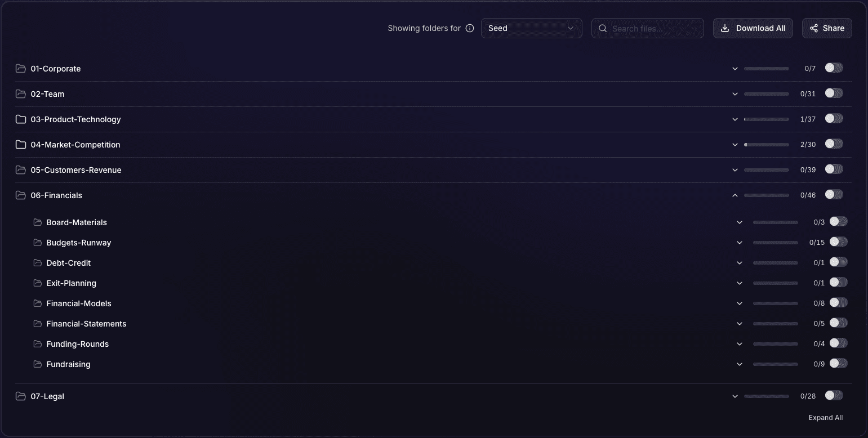The height and width of the screenshot is (438, 868).
Task: Open the Debt-Credit subfolder
Action: click(68, 263)
